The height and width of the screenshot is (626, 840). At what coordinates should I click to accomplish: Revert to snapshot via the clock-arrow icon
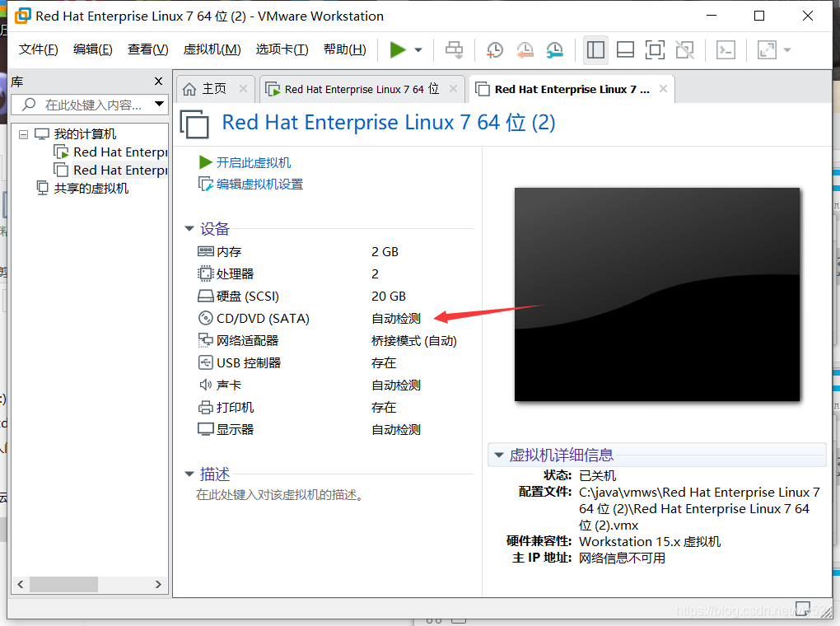pyautogui.click(x=525, y=50)
